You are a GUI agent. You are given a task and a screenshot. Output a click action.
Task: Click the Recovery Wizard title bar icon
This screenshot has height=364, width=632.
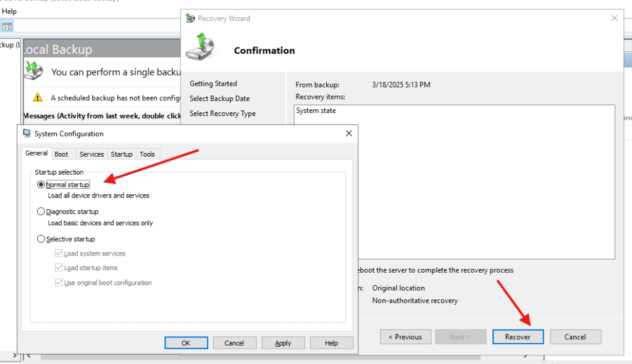point(190,19)
